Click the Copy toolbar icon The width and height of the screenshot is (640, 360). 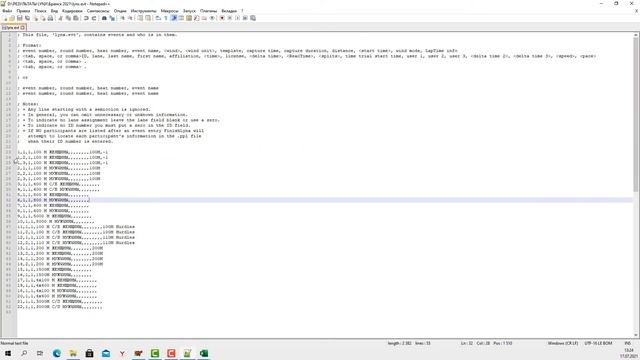pyautogui.click(x=68, y=18)
